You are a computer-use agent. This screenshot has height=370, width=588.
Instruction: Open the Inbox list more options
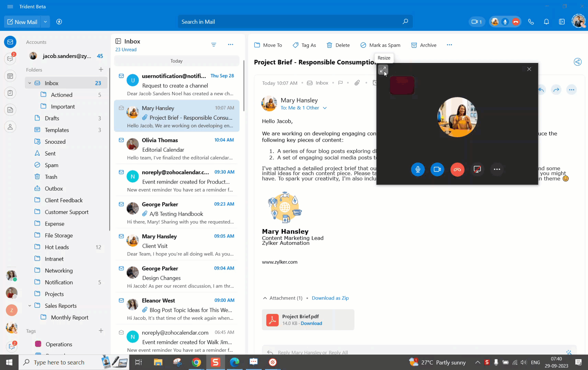pyautogui.click(x=230, y=44)
